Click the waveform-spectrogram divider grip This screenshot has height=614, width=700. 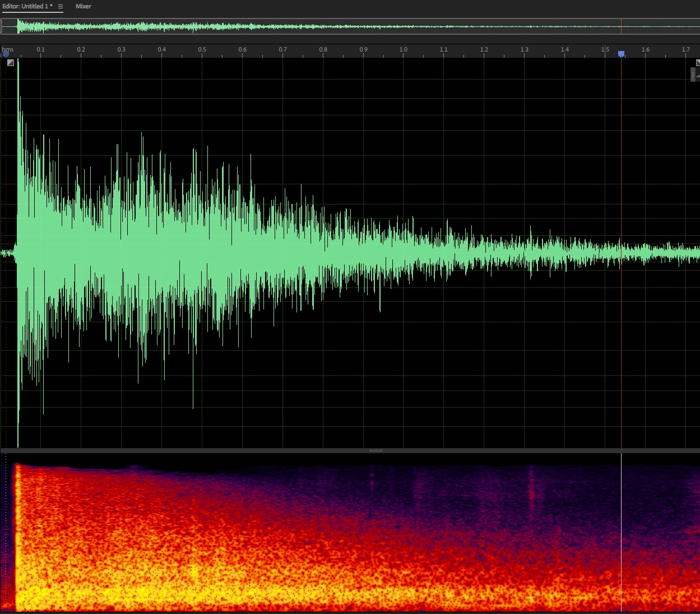pos(376,450)
